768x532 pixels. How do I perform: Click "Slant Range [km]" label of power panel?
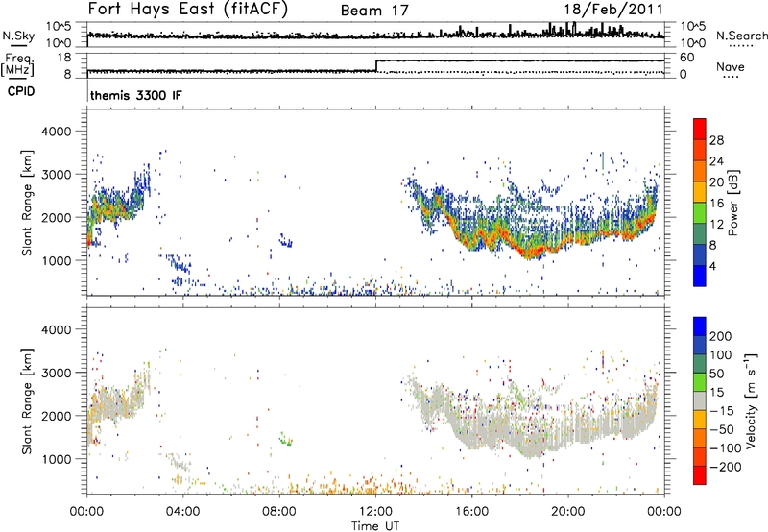point(27,203)
